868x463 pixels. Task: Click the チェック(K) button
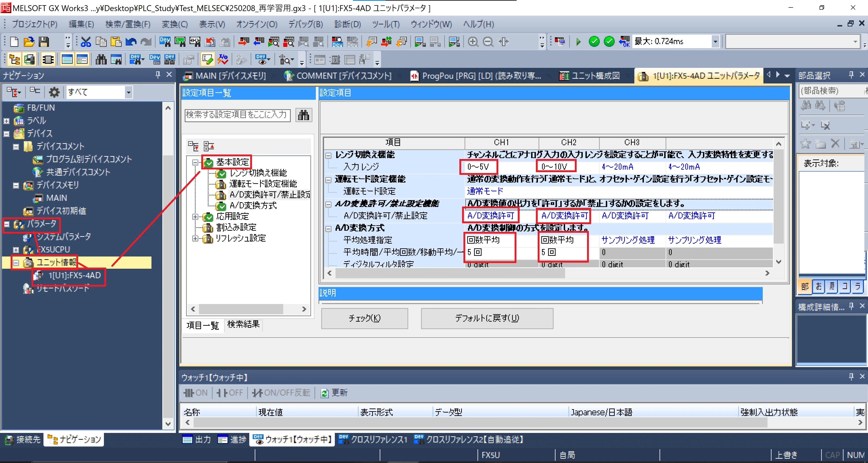(364, 318)
